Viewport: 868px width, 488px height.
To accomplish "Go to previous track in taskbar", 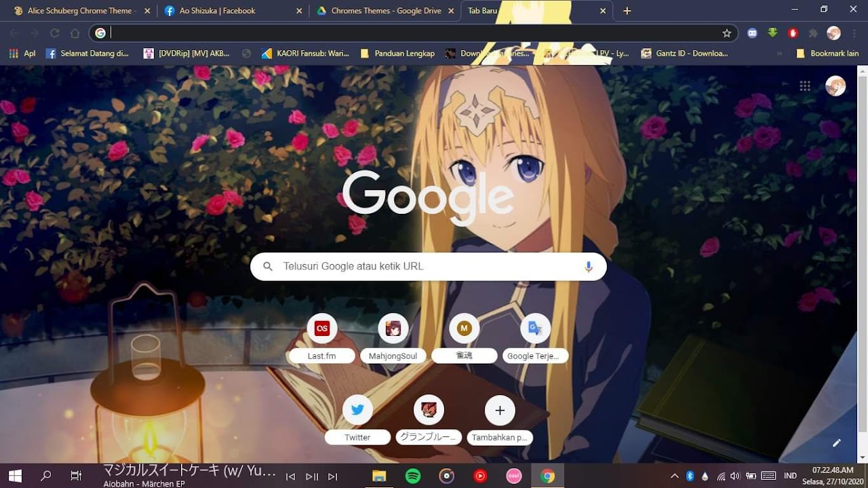I will tap(290, 476).
